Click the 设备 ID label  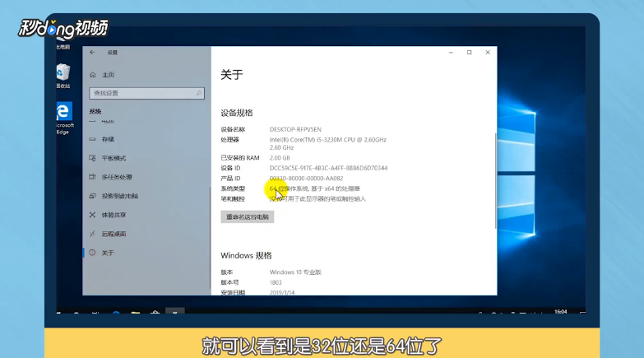(230, 168)
